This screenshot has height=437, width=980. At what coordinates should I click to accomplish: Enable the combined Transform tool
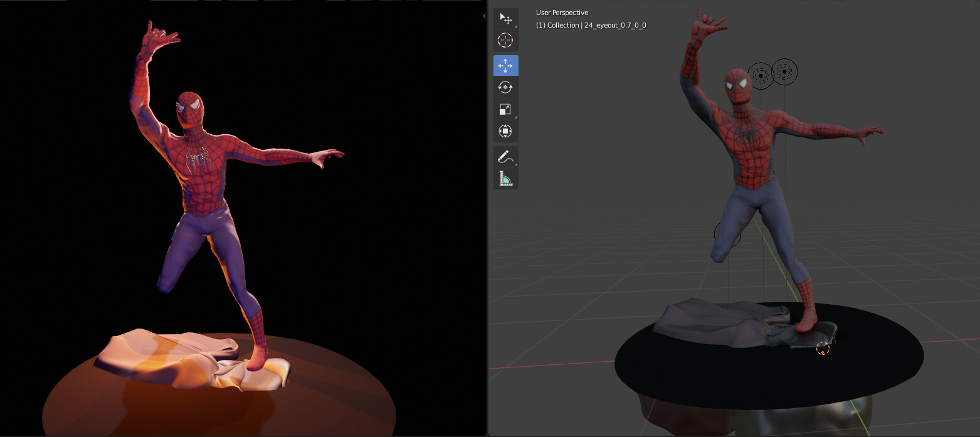(505, 132)
